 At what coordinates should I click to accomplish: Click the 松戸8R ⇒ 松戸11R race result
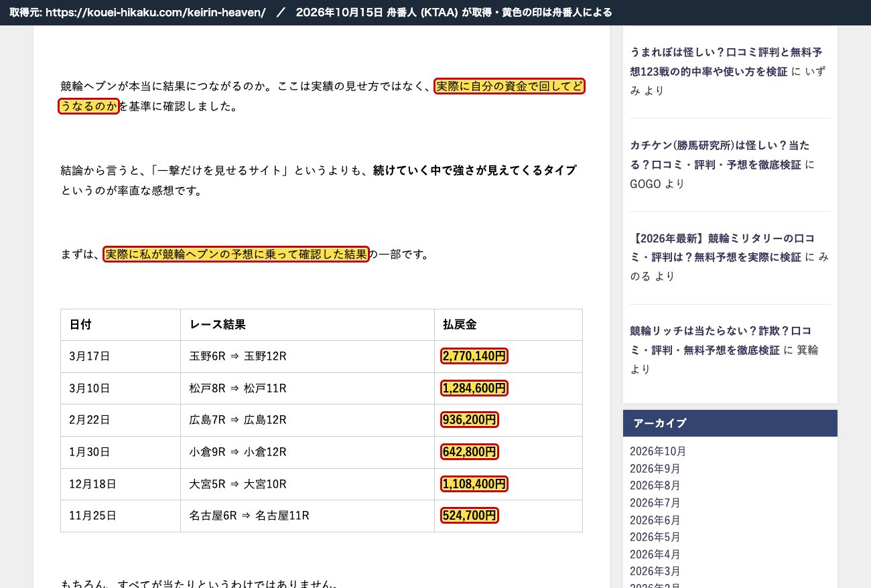tap(239, 388)
